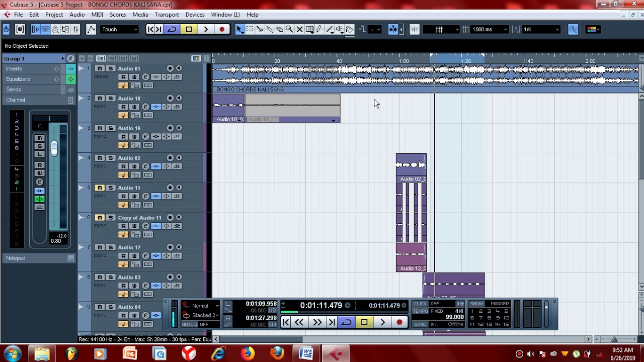
Task: Open the 1000 ms grid type dropdown
Action: 490,30
